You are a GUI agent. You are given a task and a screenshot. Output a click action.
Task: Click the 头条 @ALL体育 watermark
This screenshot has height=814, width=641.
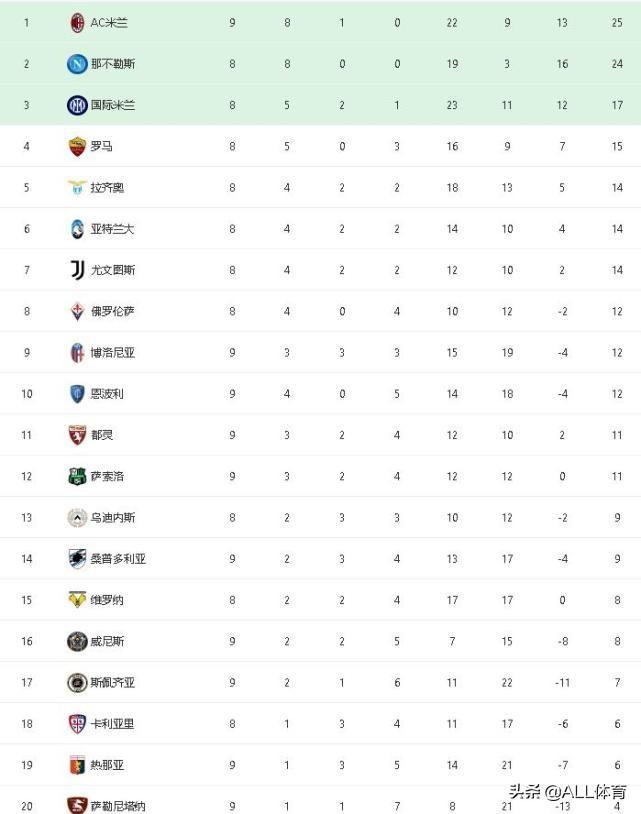(567, 792)
